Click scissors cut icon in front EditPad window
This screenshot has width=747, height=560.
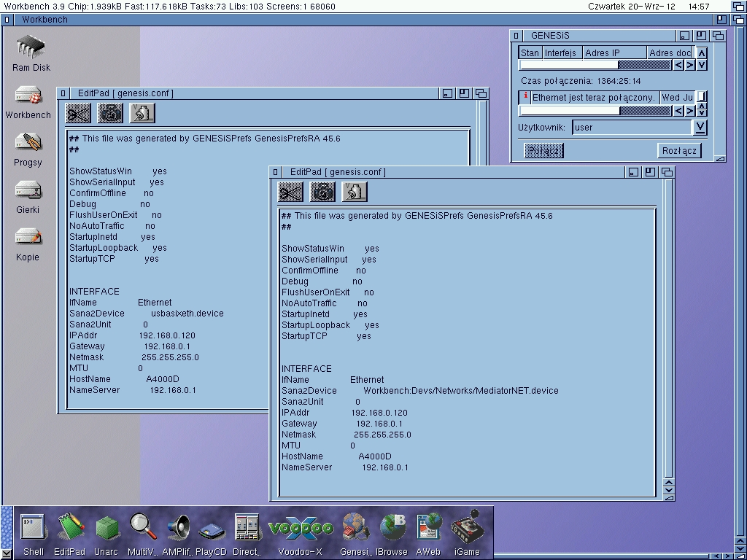pyautogui.click(x=290, y=192)
